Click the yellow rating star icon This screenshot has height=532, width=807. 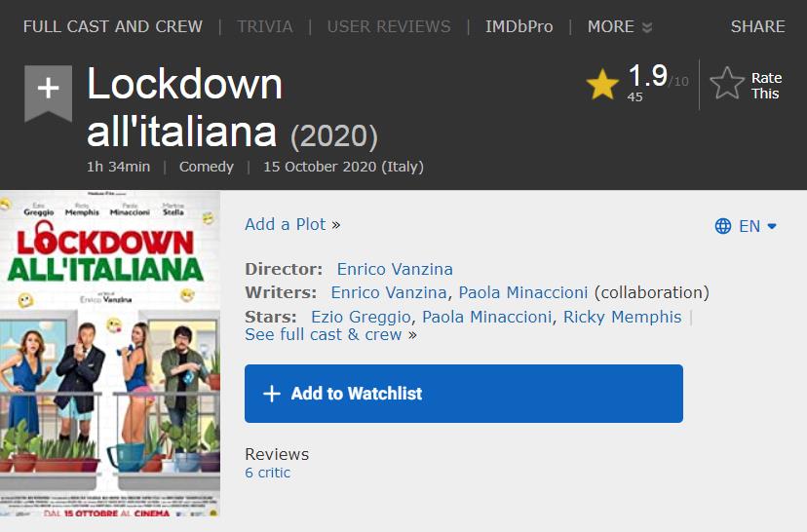(602, 85)
